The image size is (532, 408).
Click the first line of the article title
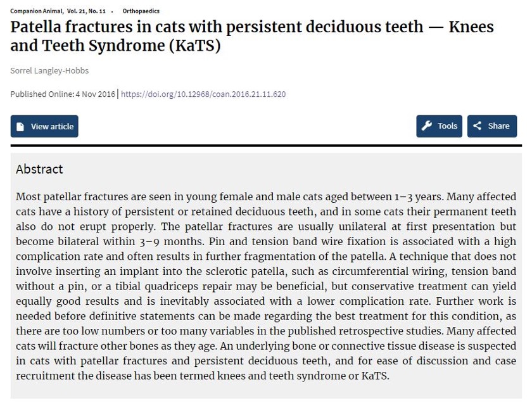click(x=252, y=27)
